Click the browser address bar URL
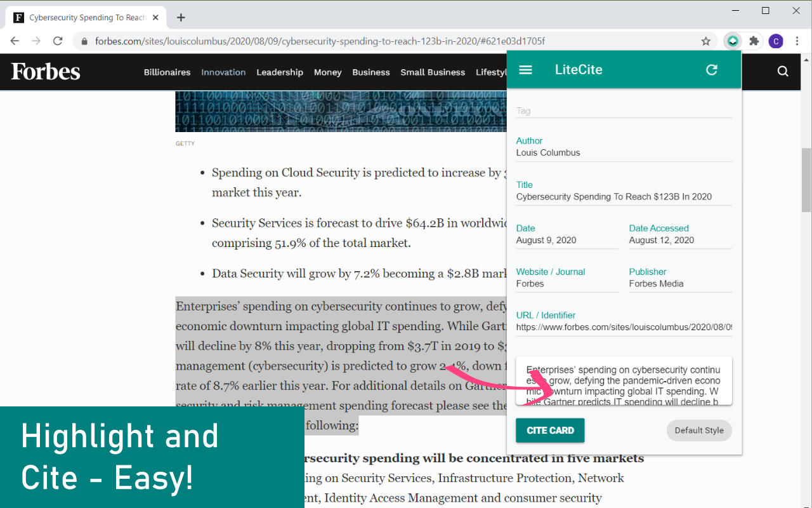Image resolution: width=812 pixels, height=508 pixels. (320, 41)
